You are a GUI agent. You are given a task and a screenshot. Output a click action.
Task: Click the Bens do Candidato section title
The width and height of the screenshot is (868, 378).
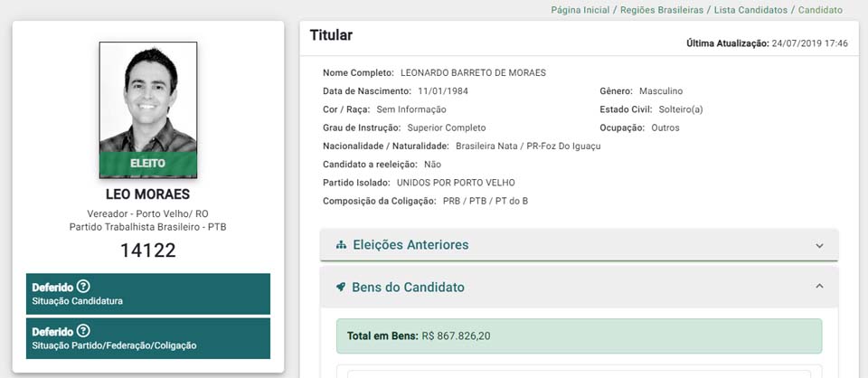[408, 288]
